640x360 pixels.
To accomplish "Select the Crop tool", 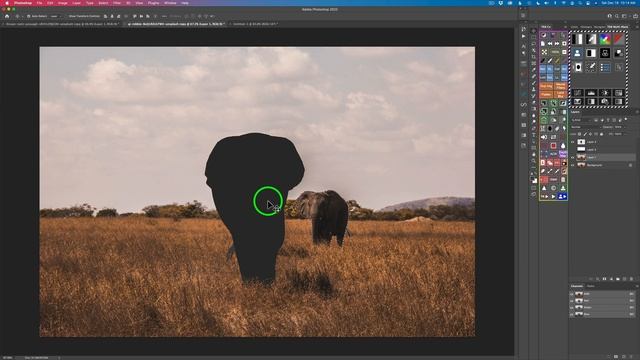I will [x=533, y=57].
